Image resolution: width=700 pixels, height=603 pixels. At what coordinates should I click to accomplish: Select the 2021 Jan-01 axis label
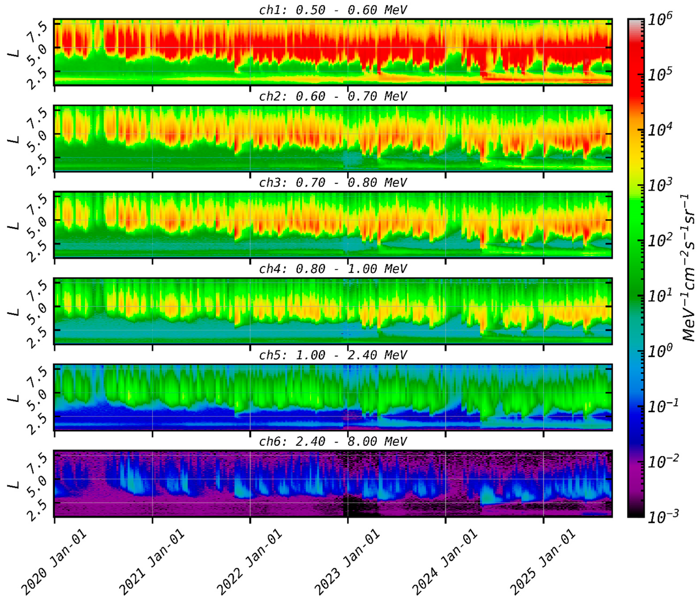click(x=152, y=562)
